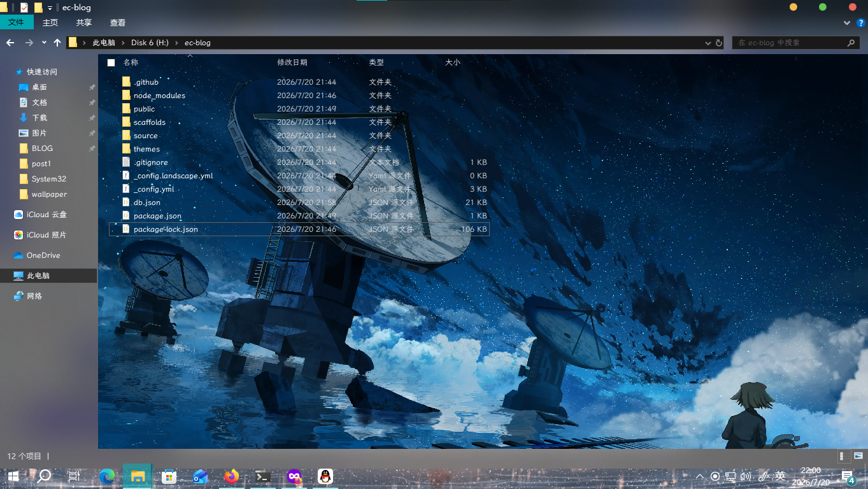This screenshot has height=489, width=868.
Task: Open the 文件 menu
Action: click(x=17, y=22)
